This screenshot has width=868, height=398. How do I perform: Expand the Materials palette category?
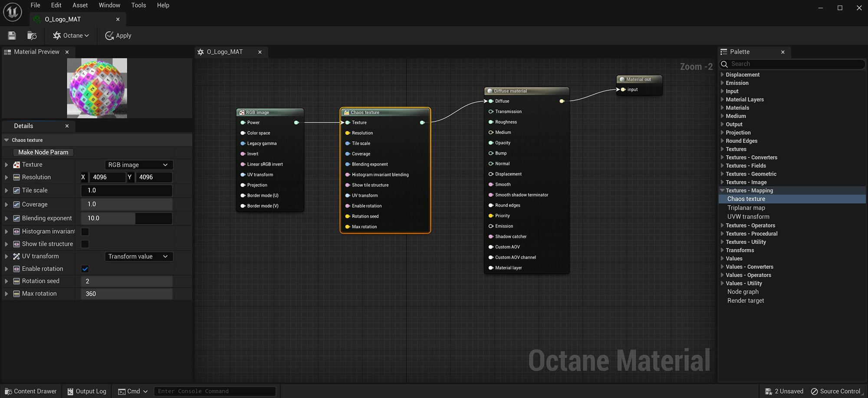[x=723, y=108]
